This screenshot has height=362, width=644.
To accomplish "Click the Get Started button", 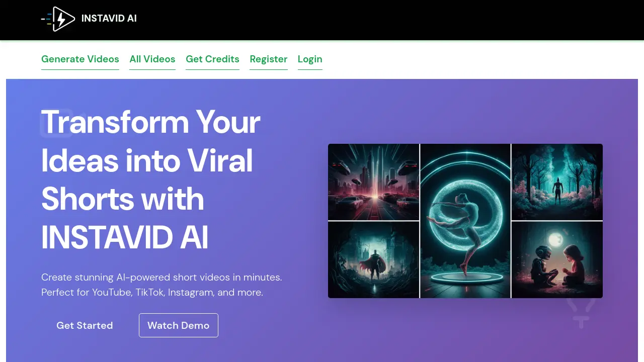I will click(85, 325).
